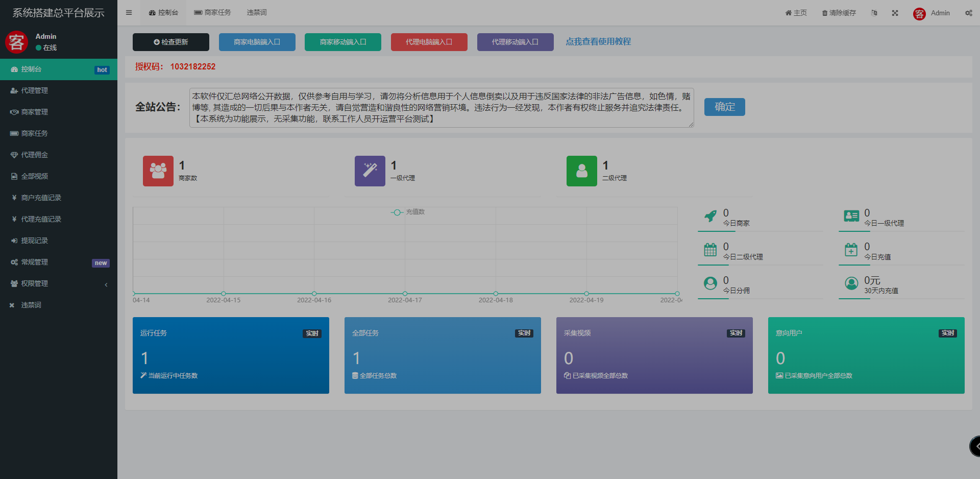Screen dimensions: 980x479
Task: Open the Admin user dropdown in header
Action: (932, 13)
